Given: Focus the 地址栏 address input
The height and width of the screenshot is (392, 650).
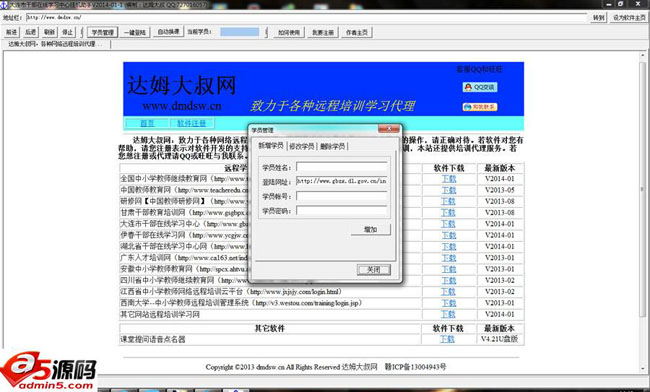Looking at the screenshot, I should pyautogui.click(x=306, y=17).
